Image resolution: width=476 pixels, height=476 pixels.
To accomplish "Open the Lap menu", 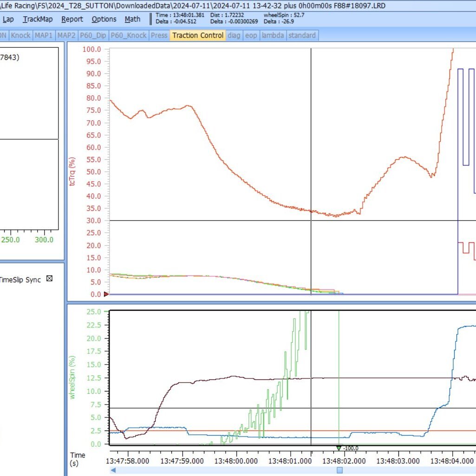I will point(8,19).
